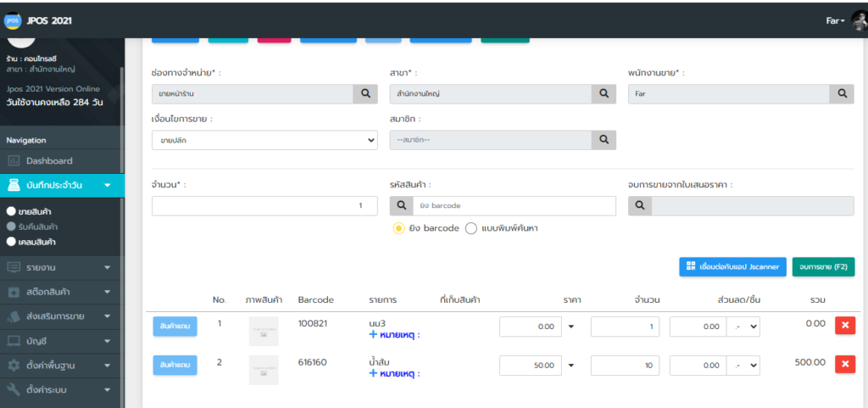Image resolution: width=868 pixels, height=408 pixels.
Task: Open Far user dropdown in header
Action: [x=835, y=21]
